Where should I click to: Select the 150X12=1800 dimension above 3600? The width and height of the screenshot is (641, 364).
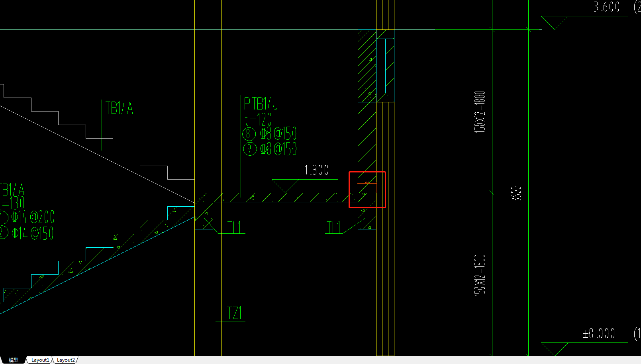click(480, 112)
